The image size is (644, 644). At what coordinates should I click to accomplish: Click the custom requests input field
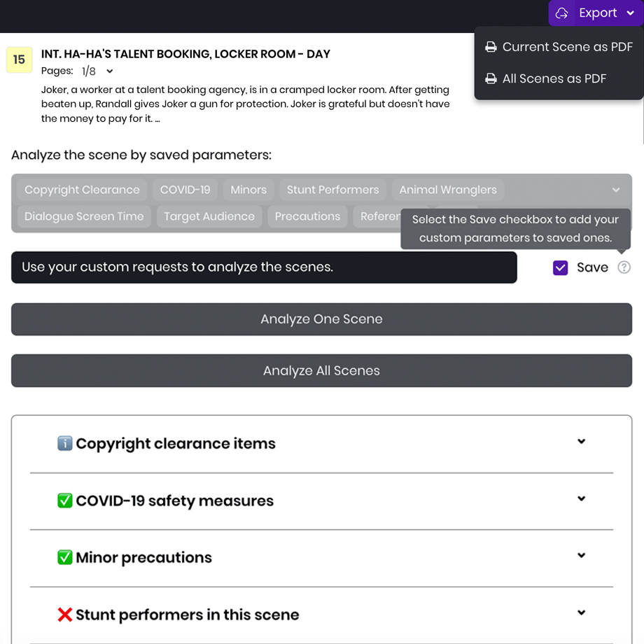coord(264,267)
